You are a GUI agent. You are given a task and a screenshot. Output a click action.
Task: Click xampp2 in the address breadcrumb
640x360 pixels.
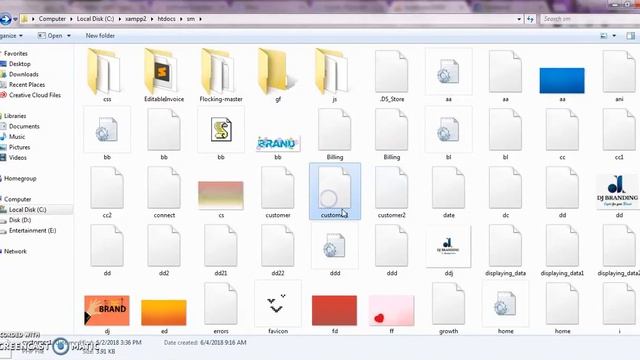tap(136, 19)
